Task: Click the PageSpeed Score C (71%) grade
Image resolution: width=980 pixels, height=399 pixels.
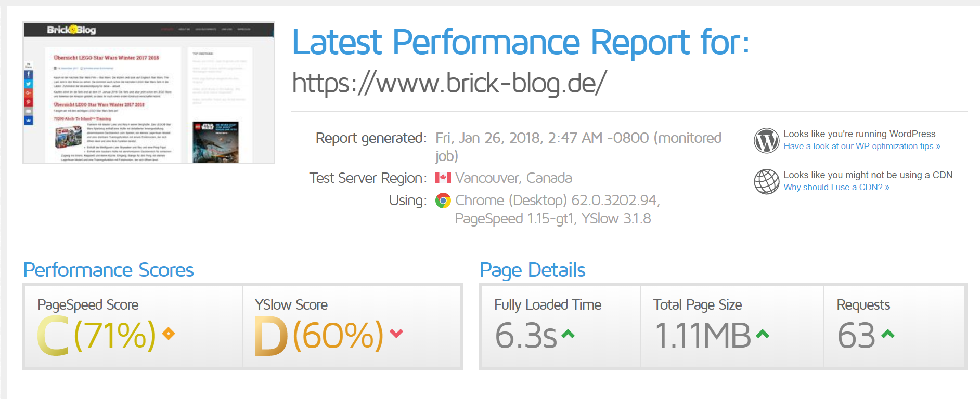Action: (97, 336)
